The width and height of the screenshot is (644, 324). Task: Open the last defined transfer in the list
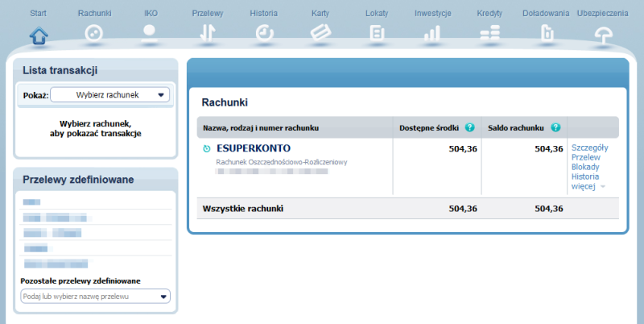(x=56, y=264)
